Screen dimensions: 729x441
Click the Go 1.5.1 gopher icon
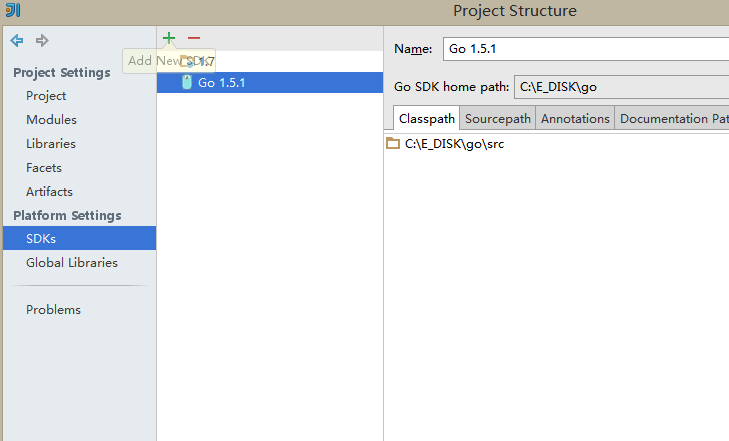click(x=186, y=82)
